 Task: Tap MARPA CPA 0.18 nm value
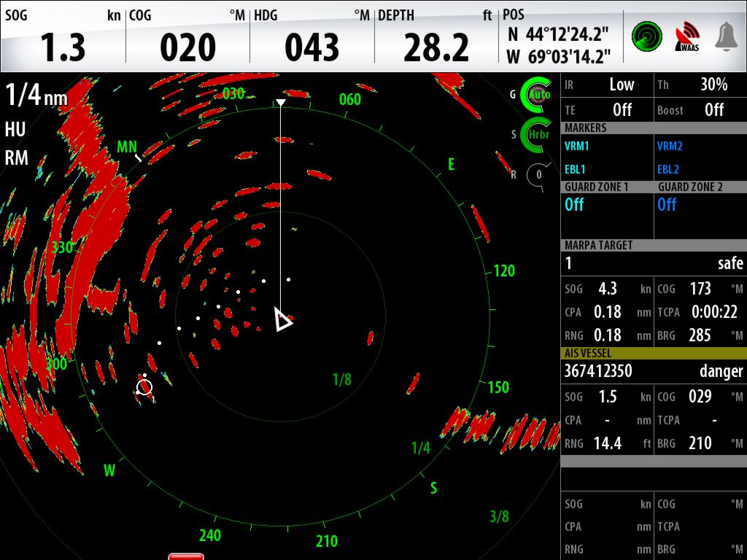[x=608, y=312]
